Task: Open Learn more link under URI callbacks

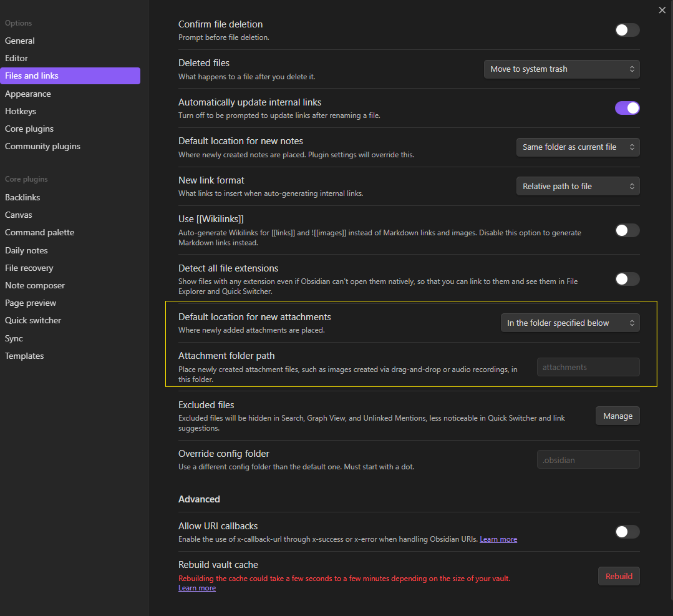Action: 498,539
